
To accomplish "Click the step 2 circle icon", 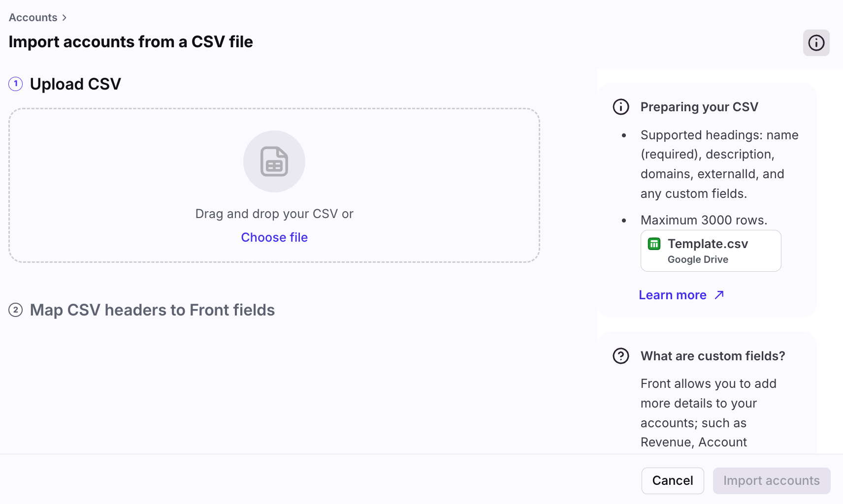I will coord(16,310).
